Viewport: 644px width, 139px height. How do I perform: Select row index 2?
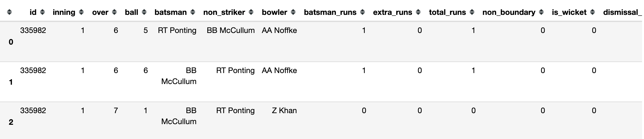pyautogui.click(x=11, y=122)
